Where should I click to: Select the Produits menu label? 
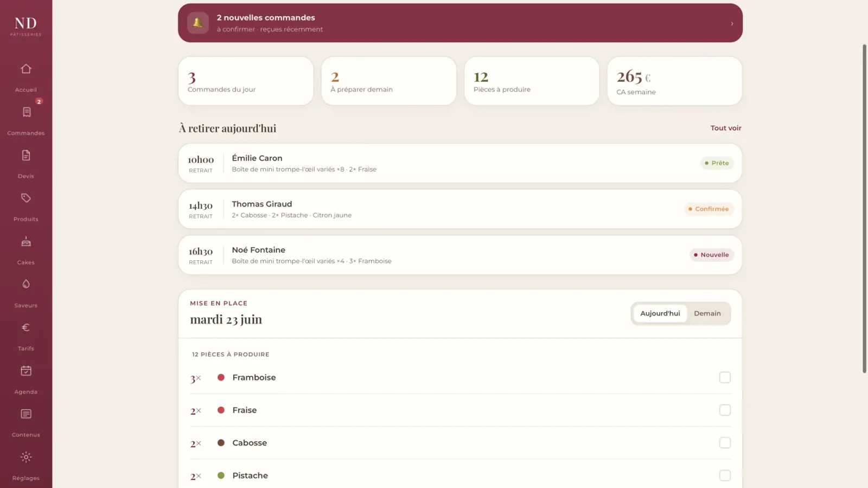(26, 219)
